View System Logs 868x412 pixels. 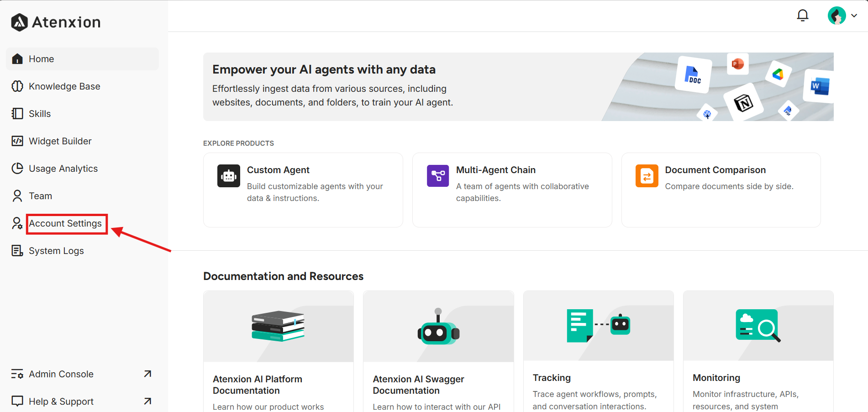(x=56, y=251)
